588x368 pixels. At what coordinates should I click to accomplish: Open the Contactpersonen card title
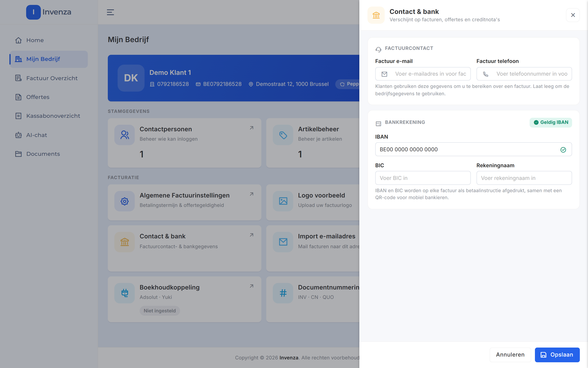coord(166,129)
